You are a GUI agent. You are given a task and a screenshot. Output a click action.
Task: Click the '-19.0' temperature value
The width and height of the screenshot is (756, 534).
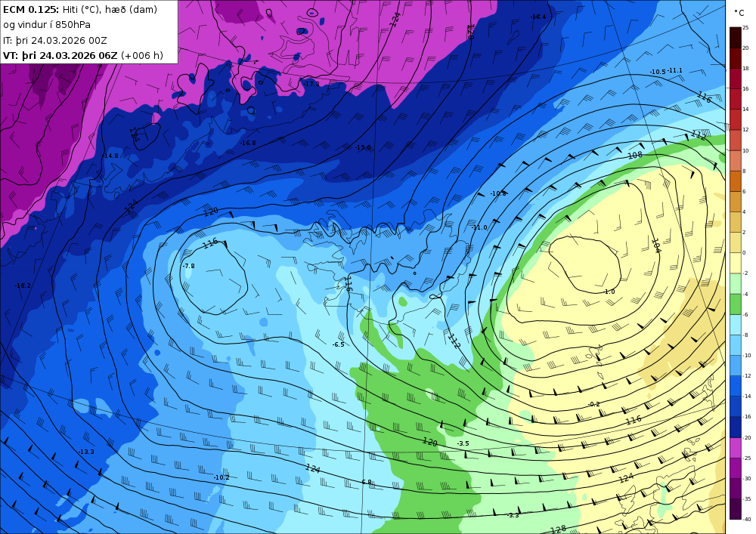coord(363,147)
